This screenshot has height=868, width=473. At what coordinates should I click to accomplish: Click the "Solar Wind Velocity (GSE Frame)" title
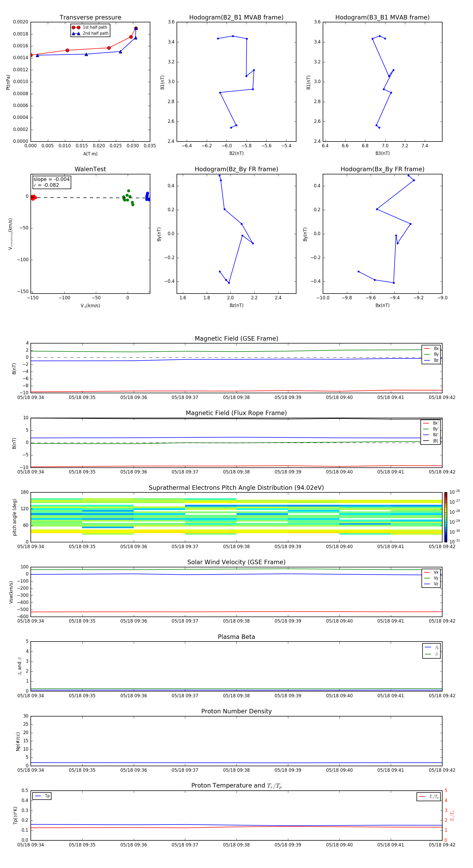point(236,562)
